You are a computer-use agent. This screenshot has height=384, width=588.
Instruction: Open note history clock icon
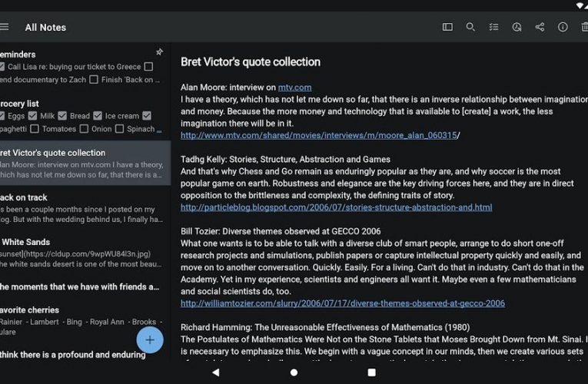coord(517,27)
